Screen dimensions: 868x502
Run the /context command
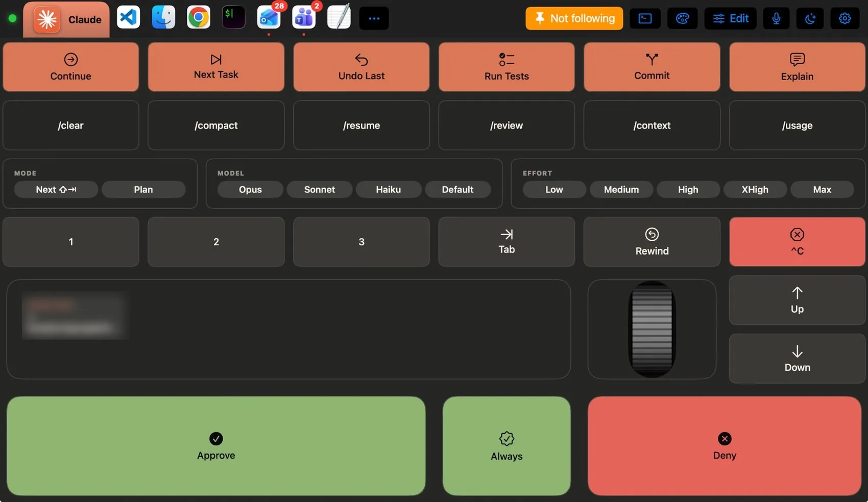(x=652, y=125)
